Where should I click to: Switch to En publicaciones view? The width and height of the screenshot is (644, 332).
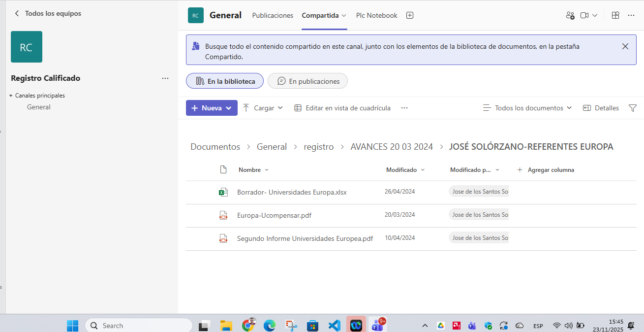point(308,81)
